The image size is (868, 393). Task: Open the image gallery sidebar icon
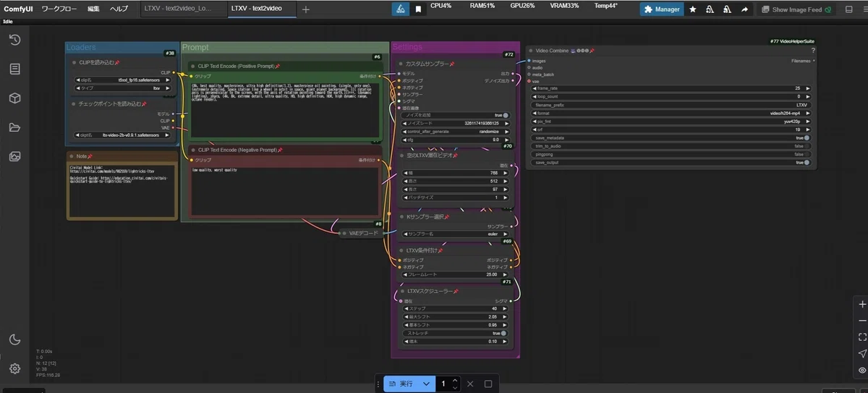[x=14, y=156]
